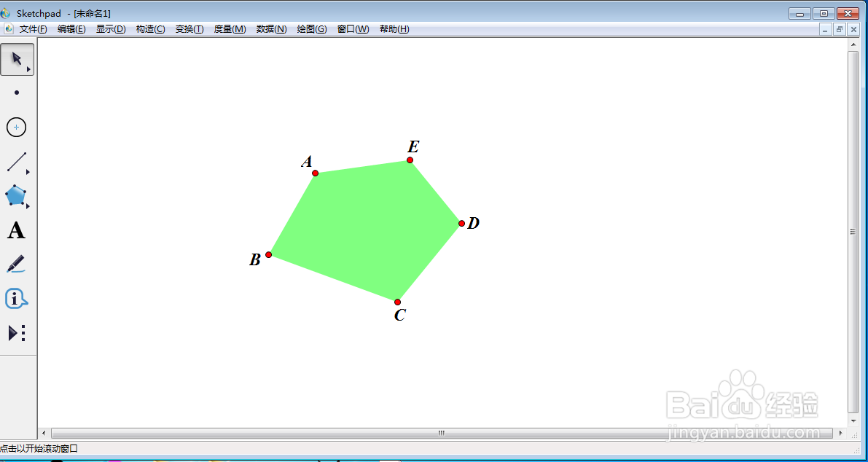Open the 数据(N) menu

tap(271, 29)
